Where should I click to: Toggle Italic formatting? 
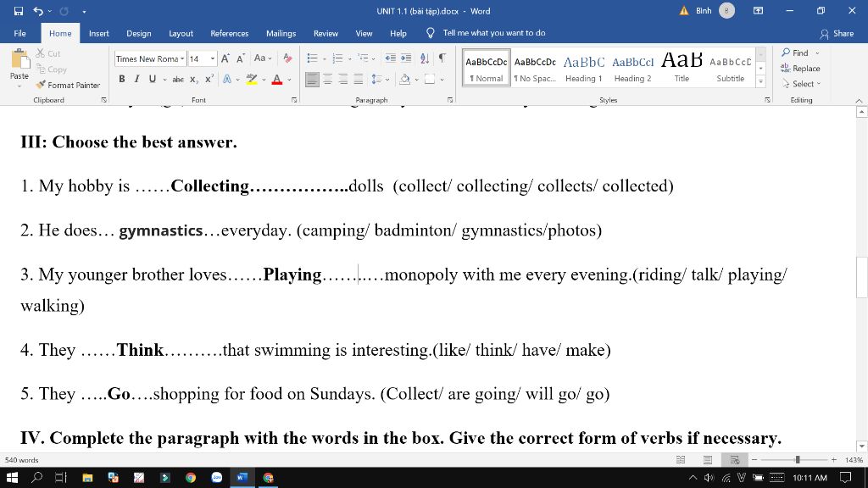(x=136, y=79)
